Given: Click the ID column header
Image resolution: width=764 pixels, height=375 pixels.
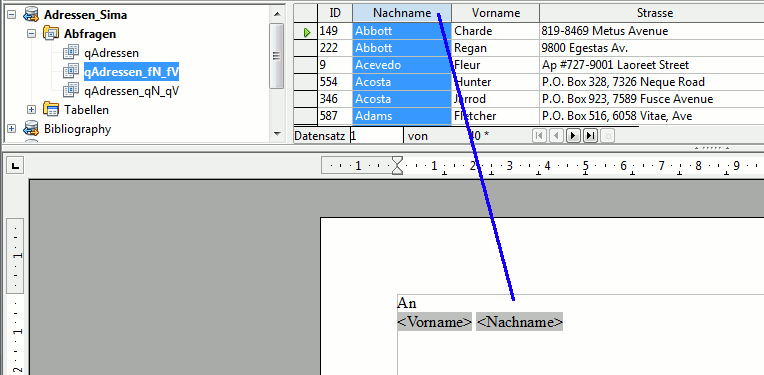Looking at the screenshot, I should point(335,13).
